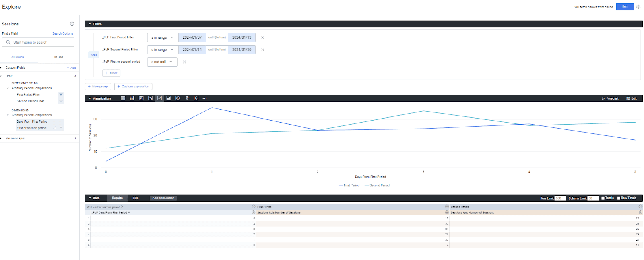Click the + New group button

[98, 87]
